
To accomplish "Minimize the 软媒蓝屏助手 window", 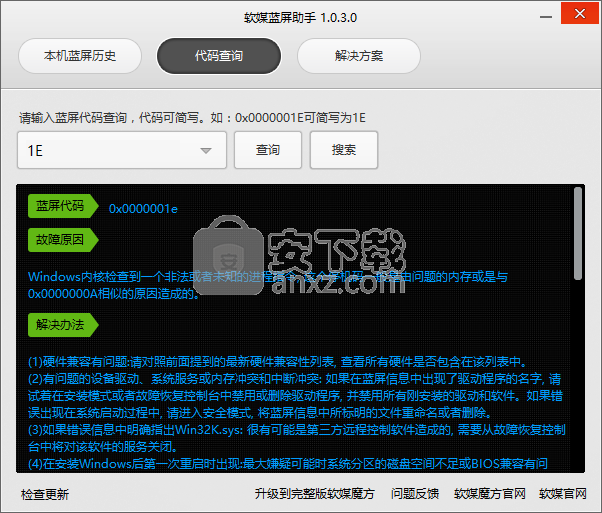I will [x=546, y=17].
